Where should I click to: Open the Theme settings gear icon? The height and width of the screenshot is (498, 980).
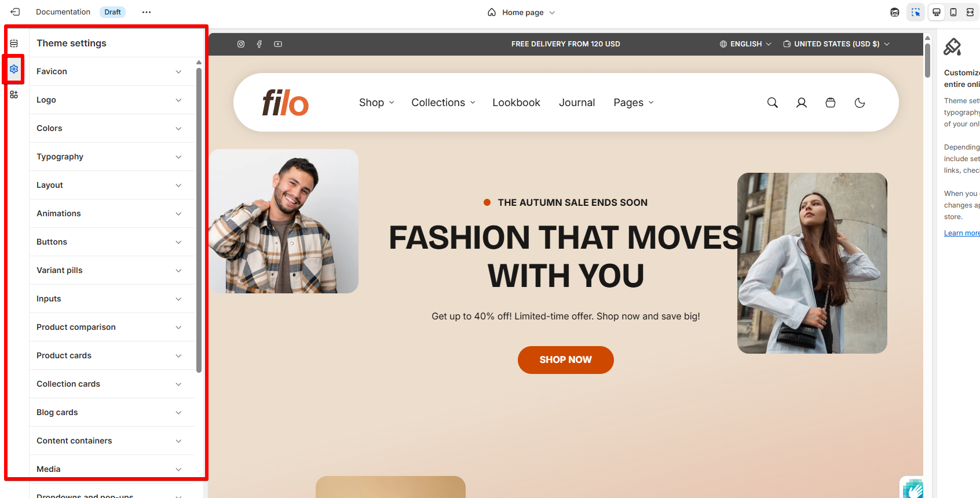point(14,69)
